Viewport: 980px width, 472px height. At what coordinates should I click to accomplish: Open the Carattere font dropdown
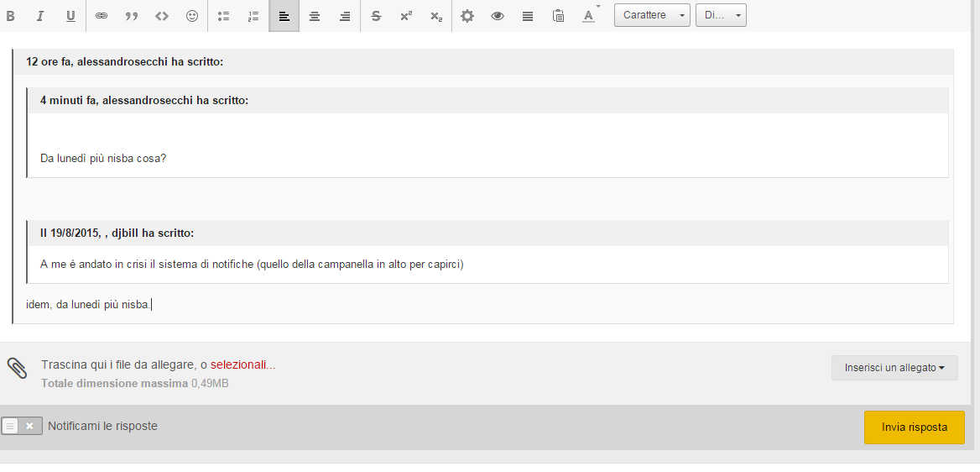click(x=652, y=15)
